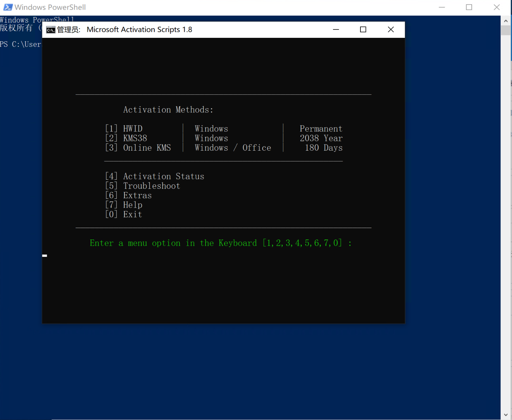
Task: Click the '180 Days' text
Action: point(324,148)
